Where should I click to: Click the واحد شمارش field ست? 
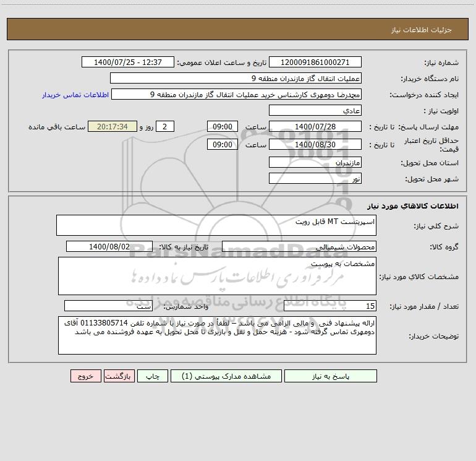(108, 306)
